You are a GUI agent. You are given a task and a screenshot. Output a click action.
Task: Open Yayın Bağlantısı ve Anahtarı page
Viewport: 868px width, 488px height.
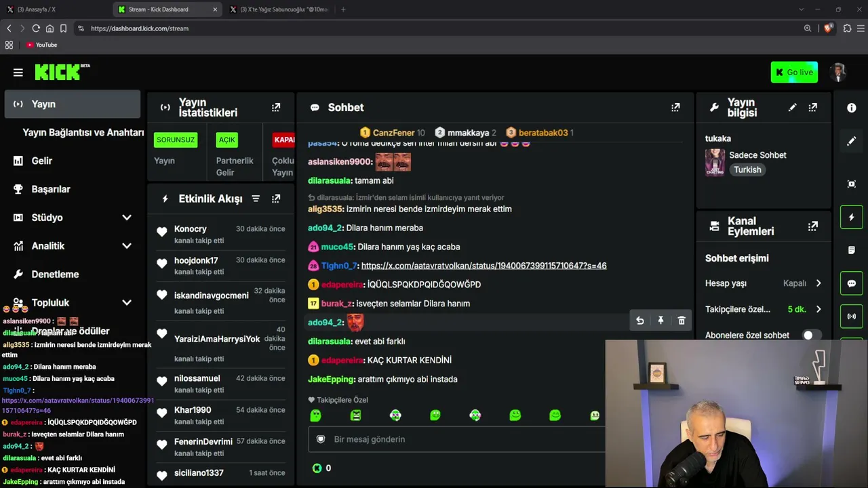click(x=83, y=132)
